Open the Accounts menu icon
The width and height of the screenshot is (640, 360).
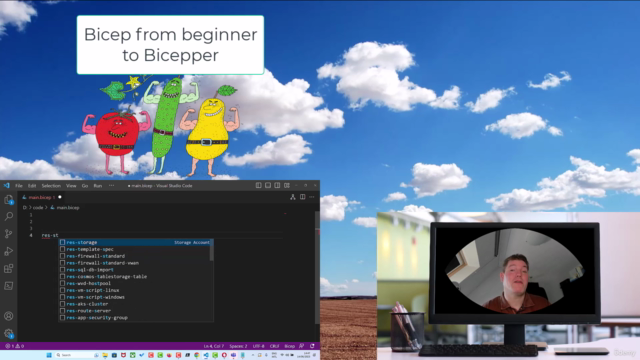coord(9,316)
